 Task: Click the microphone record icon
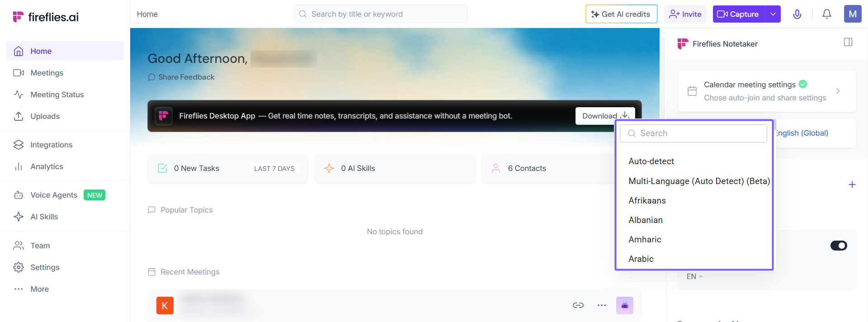pos(797,14)
